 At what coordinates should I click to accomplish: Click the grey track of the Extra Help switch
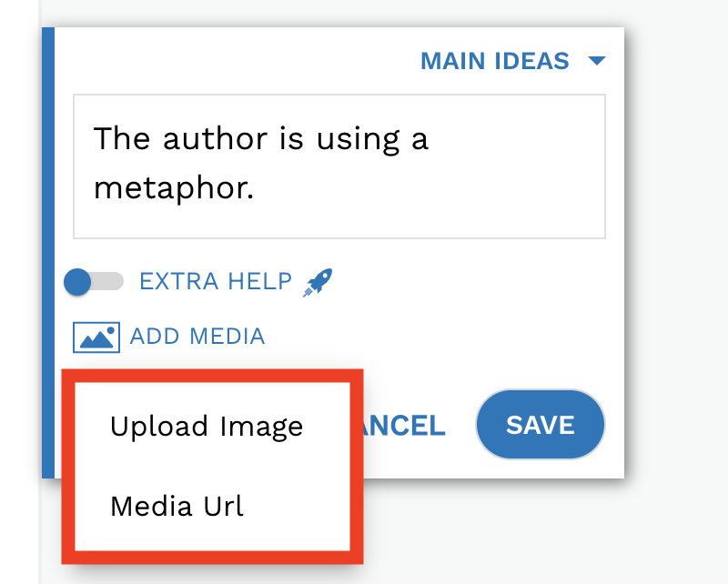tap(108, 281)
